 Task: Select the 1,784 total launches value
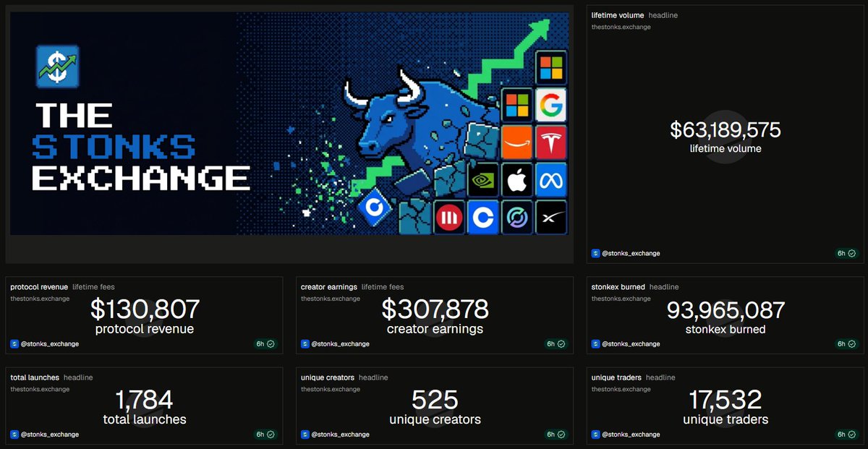coord(144,400)
